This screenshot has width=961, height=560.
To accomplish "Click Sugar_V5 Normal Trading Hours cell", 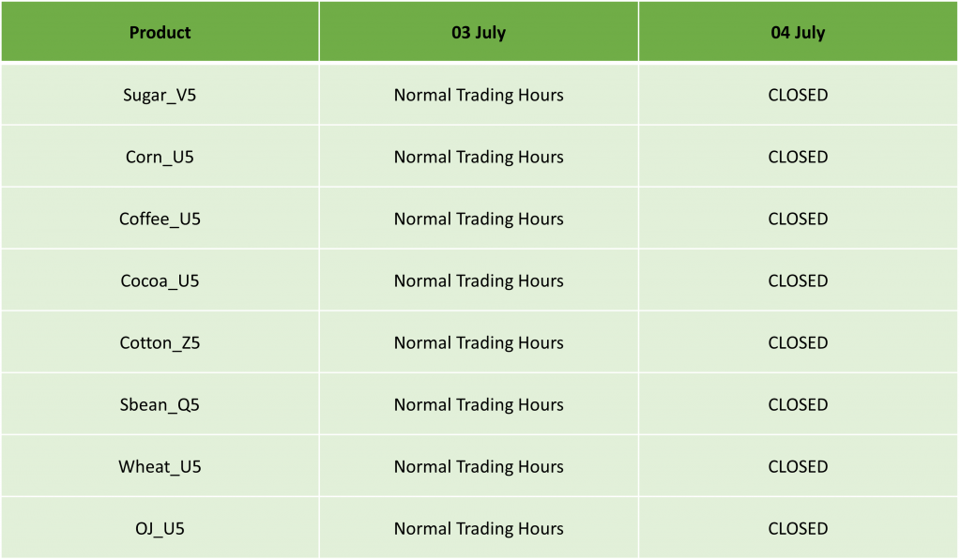I will tap(479, 95).
